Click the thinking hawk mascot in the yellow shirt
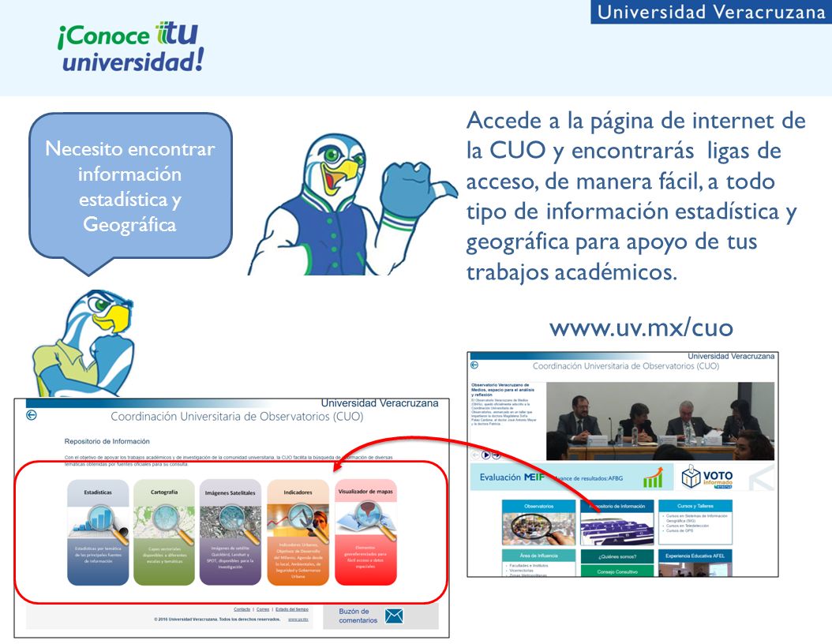 (84, 343)
